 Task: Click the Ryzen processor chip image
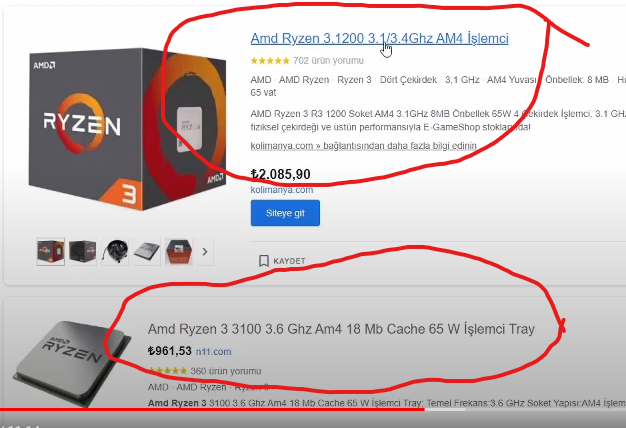(x=72, y=362)
